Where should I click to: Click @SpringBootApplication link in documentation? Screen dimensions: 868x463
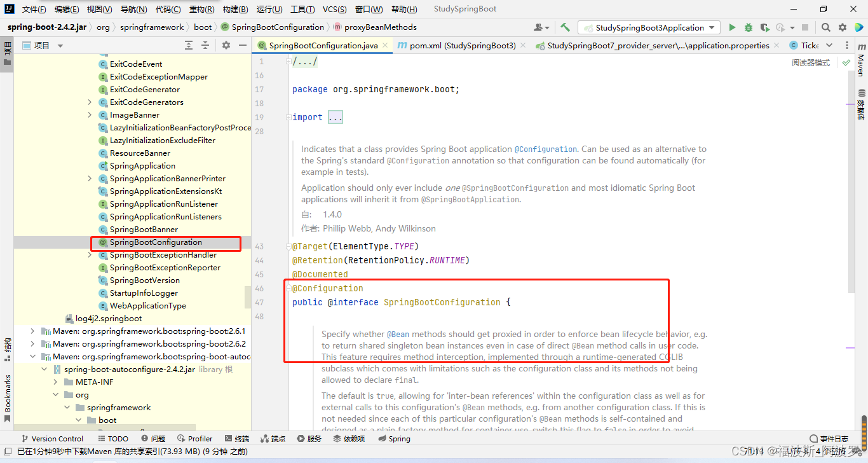click(x=470, y=199)
